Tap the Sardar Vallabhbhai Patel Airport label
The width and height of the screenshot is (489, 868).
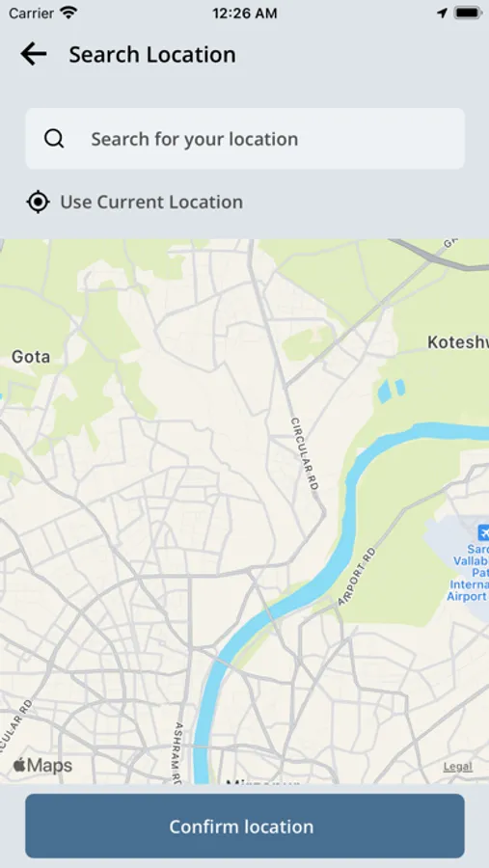[x=469, y=572]
